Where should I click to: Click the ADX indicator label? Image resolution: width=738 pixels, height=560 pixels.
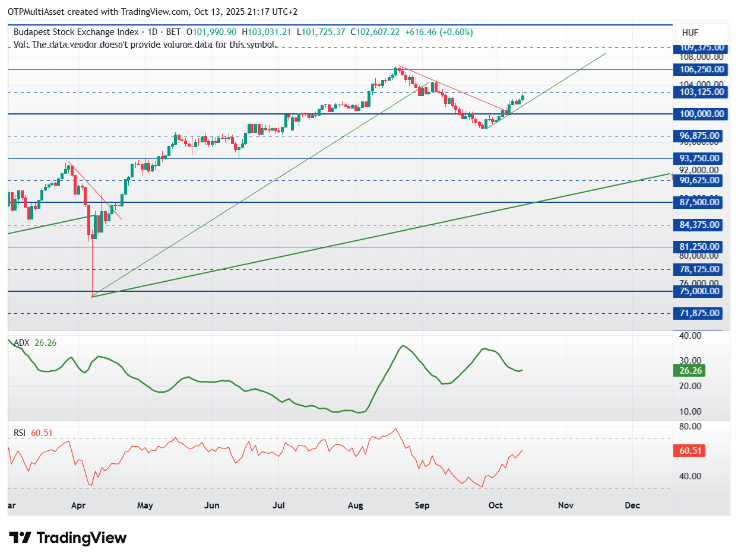click(x=22, y=342)
